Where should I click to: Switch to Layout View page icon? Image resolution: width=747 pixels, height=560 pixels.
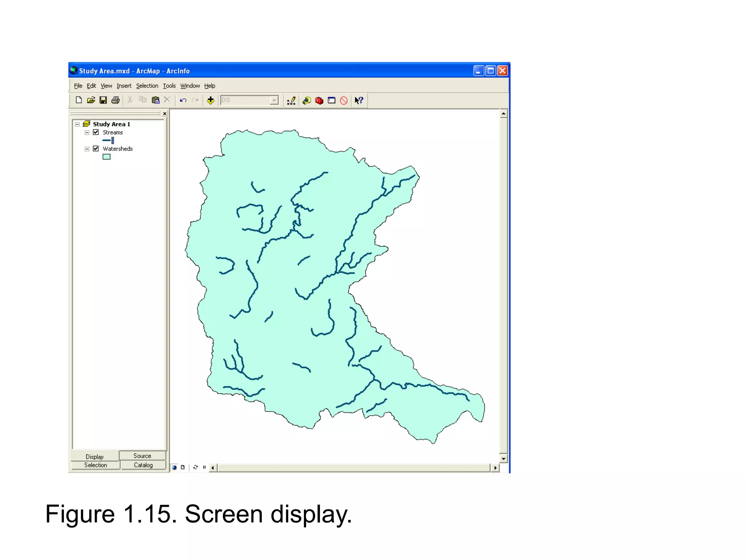(183, 467)
